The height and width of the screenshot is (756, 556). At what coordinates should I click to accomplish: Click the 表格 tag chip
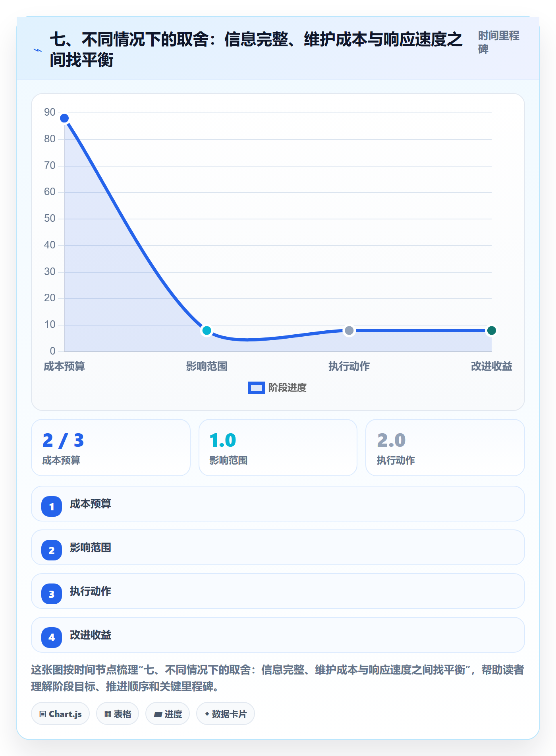(x=118, y=714)
